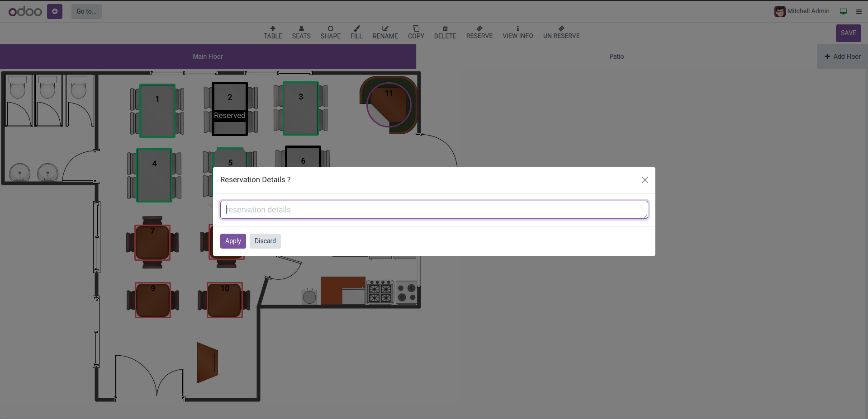Click the UN RESERVE tool
The image size is (868, 419).
[561, 33]
